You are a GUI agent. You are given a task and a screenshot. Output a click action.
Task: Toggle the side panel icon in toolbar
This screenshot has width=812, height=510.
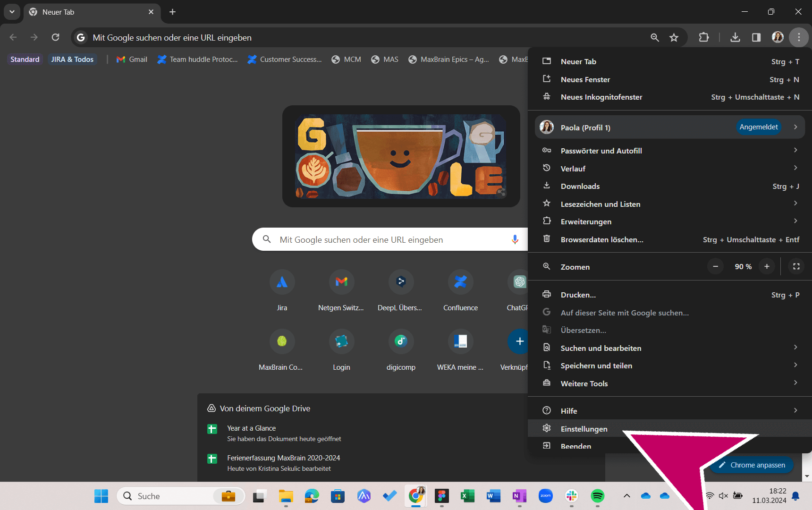(756, 37)
